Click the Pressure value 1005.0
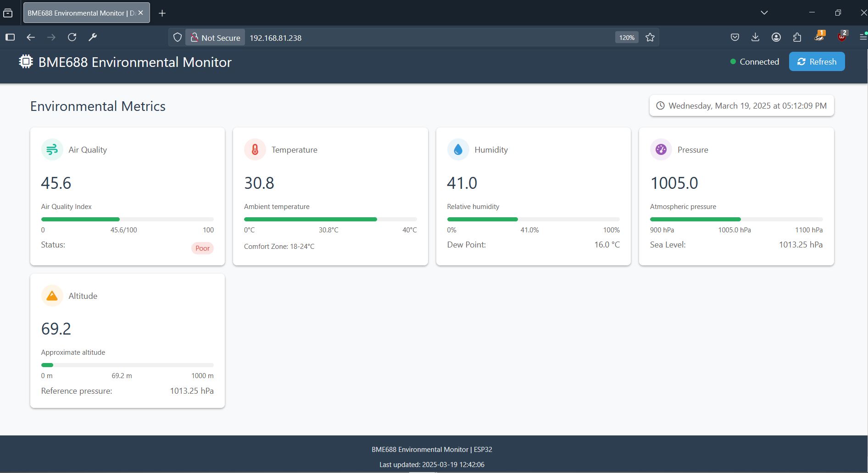This screenshot has width=868, height=473. pyautogui.click(x=674, y=183)
